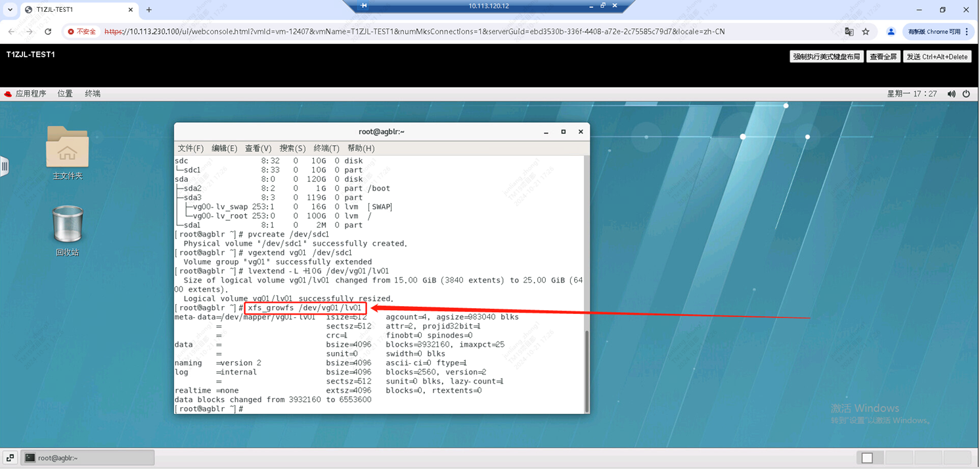
Task: Click the power icon in GNOME panel
Action: tap(966, 94)
